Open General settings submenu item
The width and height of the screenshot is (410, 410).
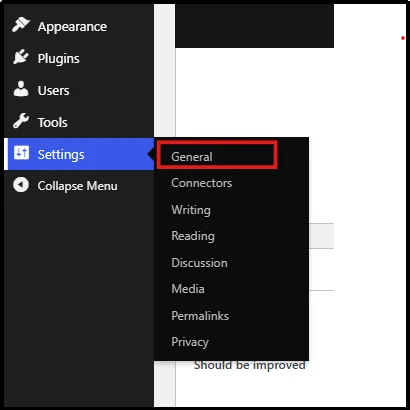[192, 157]
